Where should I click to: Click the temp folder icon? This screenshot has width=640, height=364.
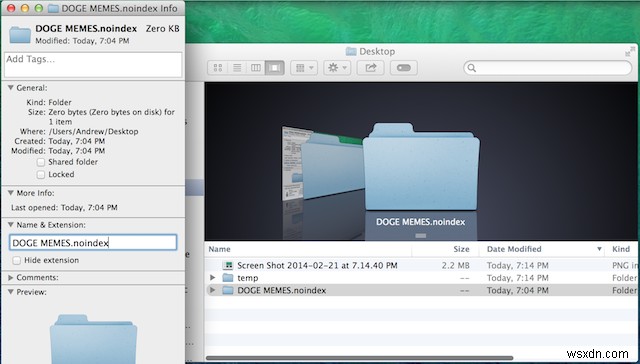point(228,278)
